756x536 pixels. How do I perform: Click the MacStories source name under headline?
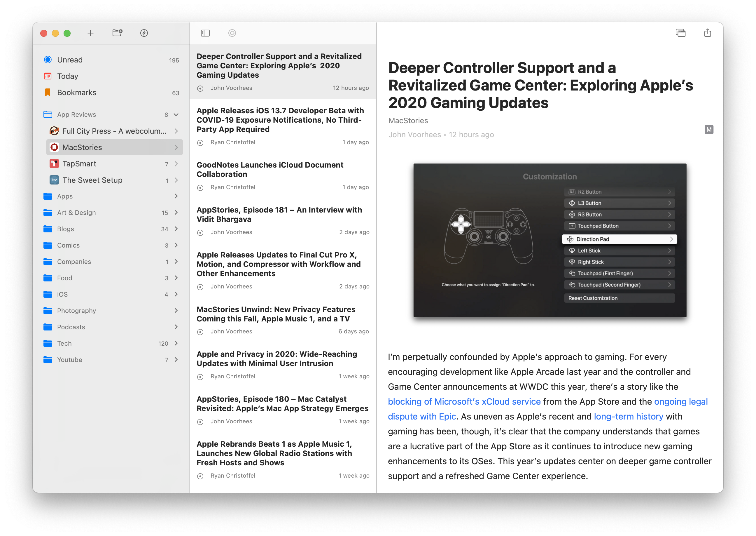(408, 121)
